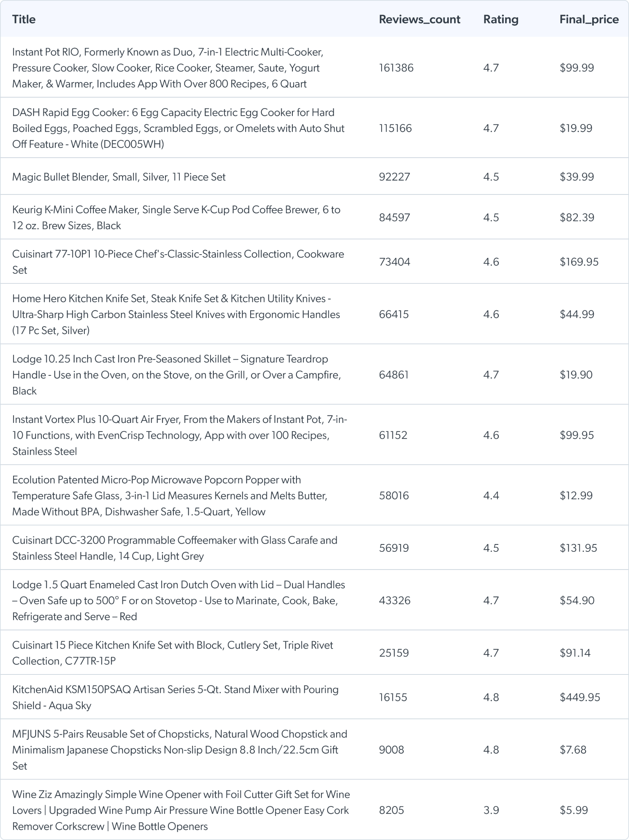Click the Reviews_count column header
The width and height of the screenshot is (629, 840).
point(419,20)
